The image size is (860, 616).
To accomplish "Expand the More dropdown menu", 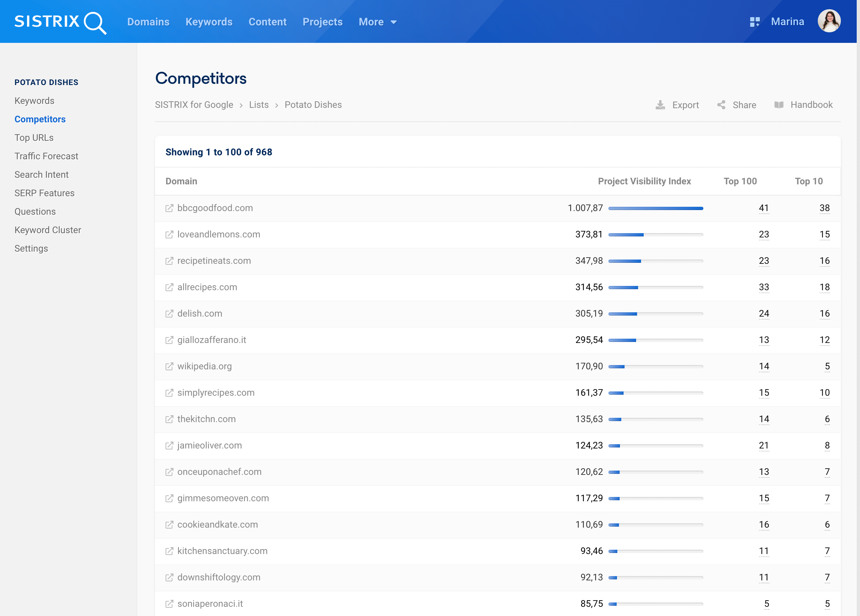I will (x=378, y=22).
